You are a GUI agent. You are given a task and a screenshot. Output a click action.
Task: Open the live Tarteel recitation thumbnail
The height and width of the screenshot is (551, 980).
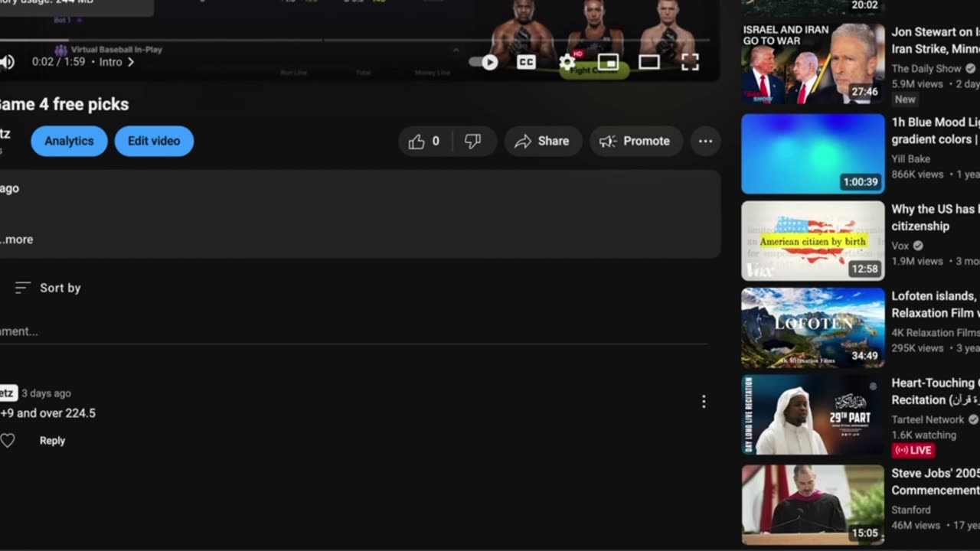813,415
